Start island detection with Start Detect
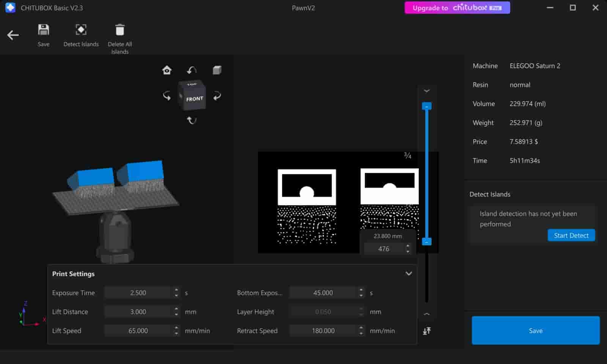 coord(571,235)
